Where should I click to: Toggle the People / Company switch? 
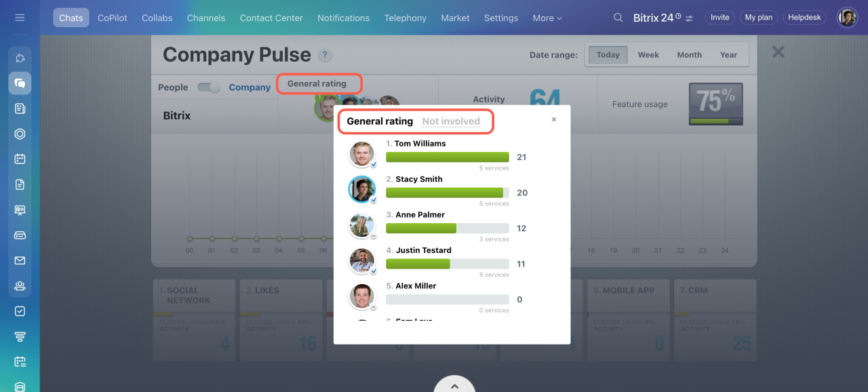pos(209,87)
